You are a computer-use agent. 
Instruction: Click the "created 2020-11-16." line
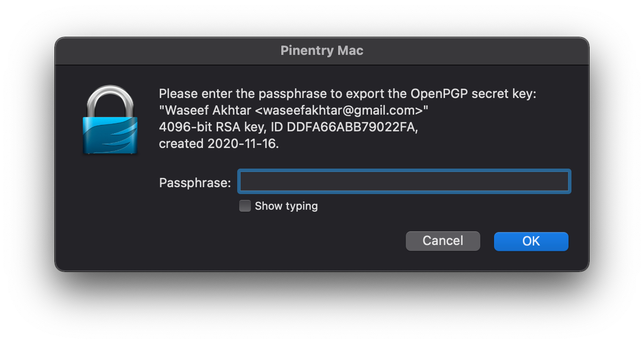coord(219,144)
